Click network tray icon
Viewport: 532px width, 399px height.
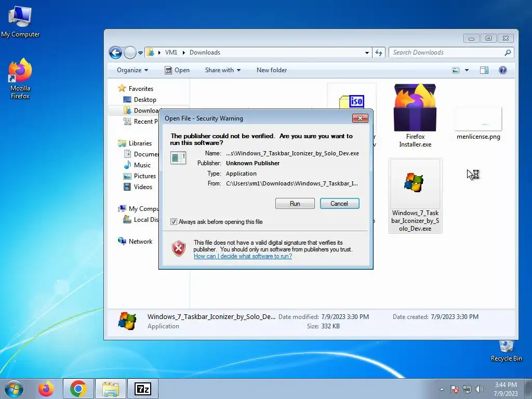click(x=467, y=389)
